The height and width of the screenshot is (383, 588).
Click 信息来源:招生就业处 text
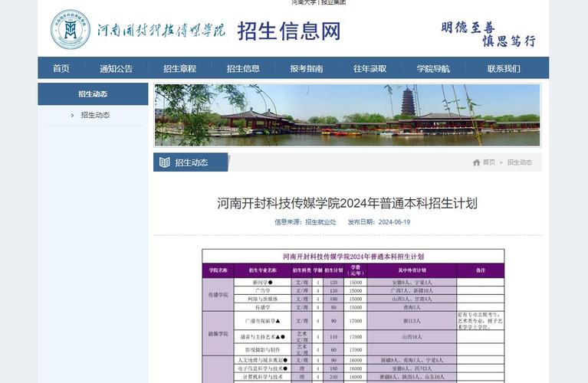click(x=305, y=222)
